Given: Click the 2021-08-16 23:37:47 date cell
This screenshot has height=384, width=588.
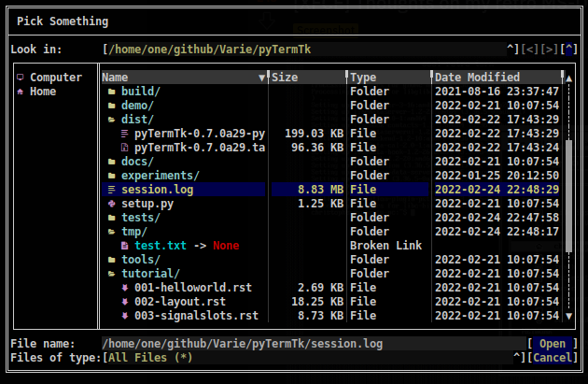Looking at the screenshot, I should coord(497,92).
